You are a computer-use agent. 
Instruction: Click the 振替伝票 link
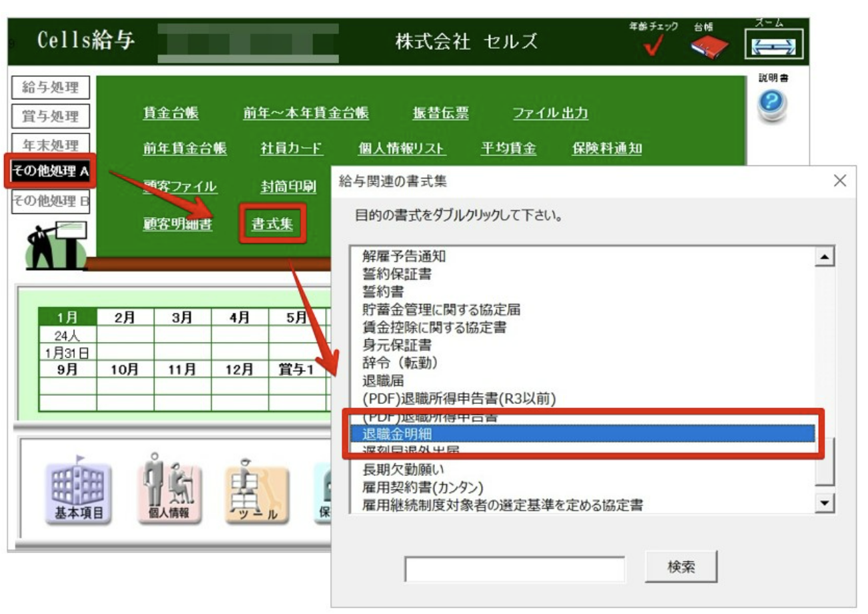click(x=440, y=113)
